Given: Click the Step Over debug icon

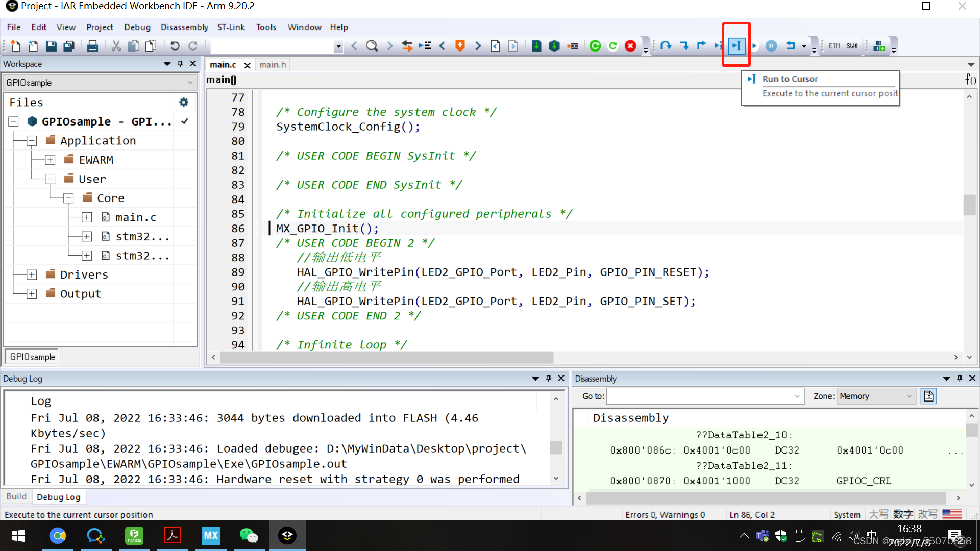Looking at the screenshot, I should tap(666, 46).
